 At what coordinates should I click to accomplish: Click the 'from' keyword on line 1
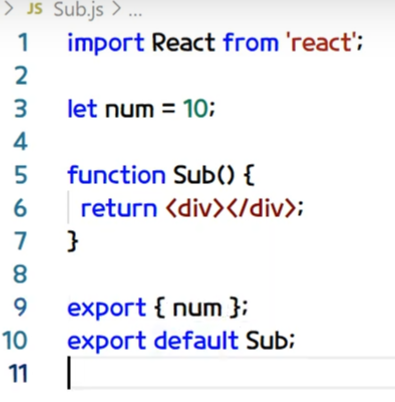pos(251,42)
